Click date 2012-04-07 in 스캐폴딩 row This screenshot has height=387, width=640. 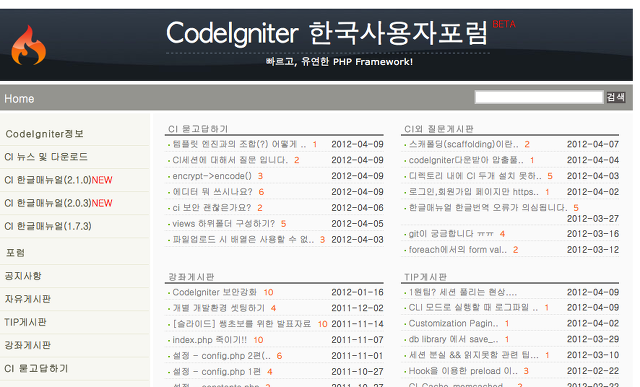click(x=593, y=144)
